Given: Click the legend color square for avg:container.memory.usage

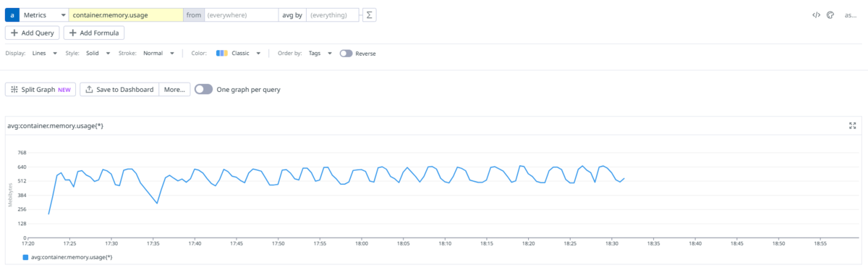Looking at the screenshot, I should (26, 257).
